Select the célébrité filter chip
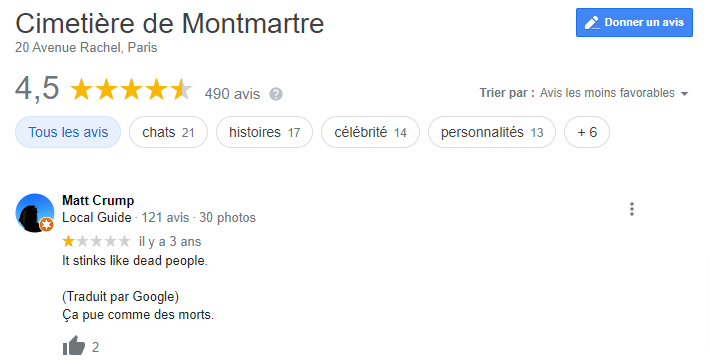 tap(370, 132)
